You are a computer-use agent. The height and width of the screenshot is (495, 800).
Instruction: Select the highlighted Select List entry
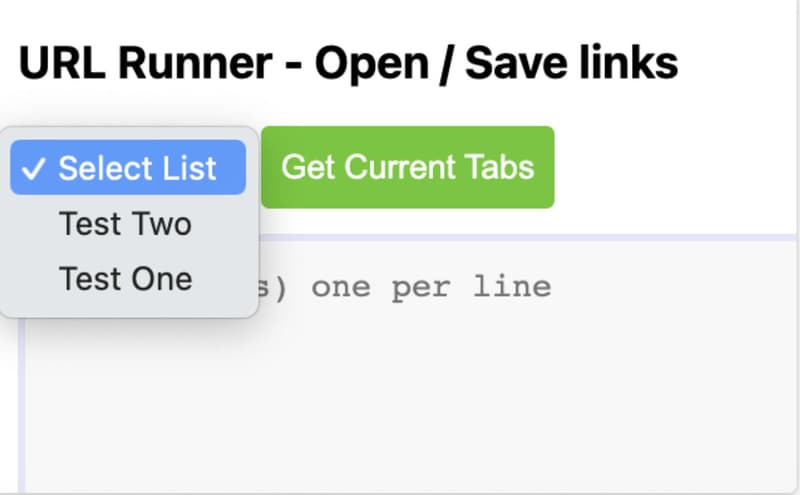[137, 168]
